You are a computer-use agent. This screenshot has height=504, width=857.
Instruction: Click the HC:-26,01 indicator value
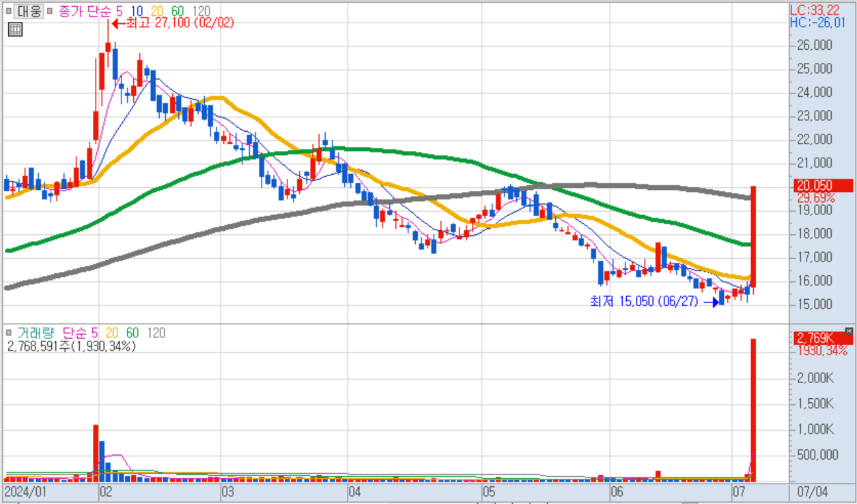click(x=817, y=23)
